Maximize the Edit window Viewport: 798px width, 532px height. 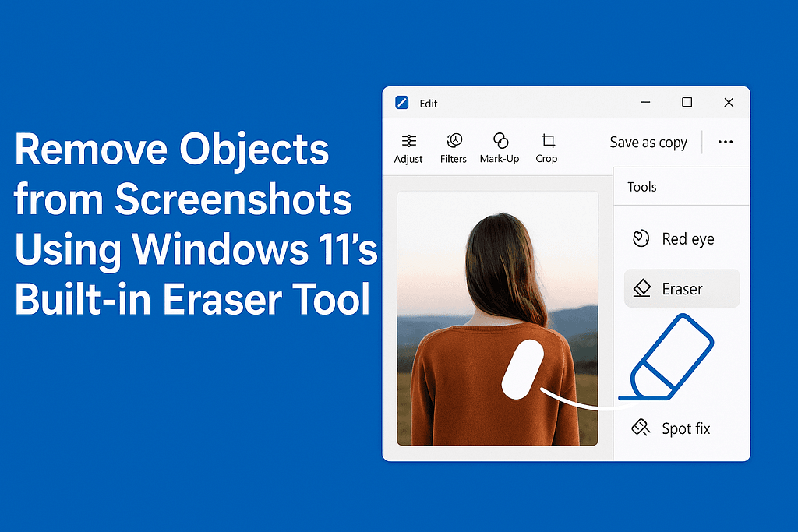[x=687, y=103]
